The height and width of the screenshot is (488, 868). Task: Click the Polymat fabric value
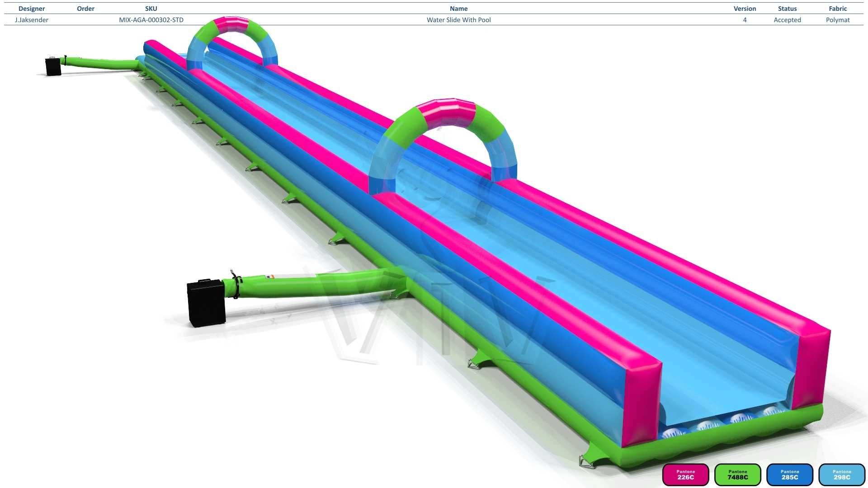click(838, 20)
